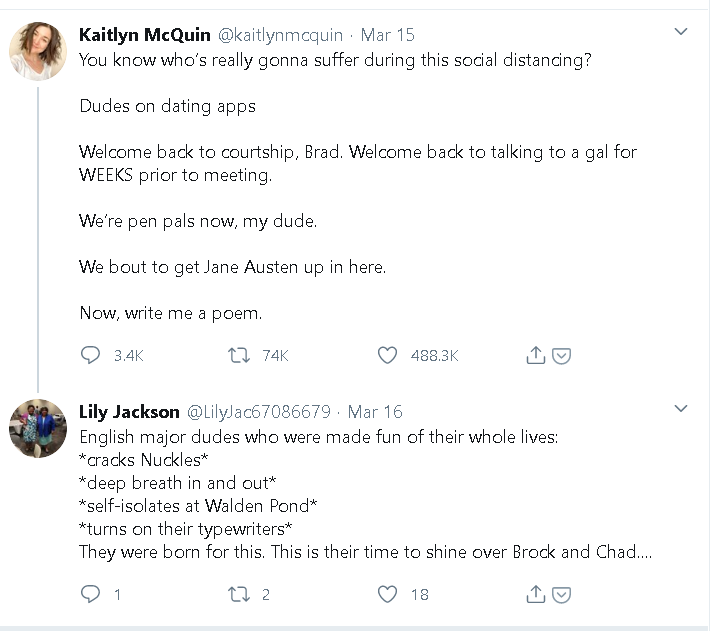The image size is (711, 631).
Task: Open the Mar 15 tweet timestamp
Action: 387,35
